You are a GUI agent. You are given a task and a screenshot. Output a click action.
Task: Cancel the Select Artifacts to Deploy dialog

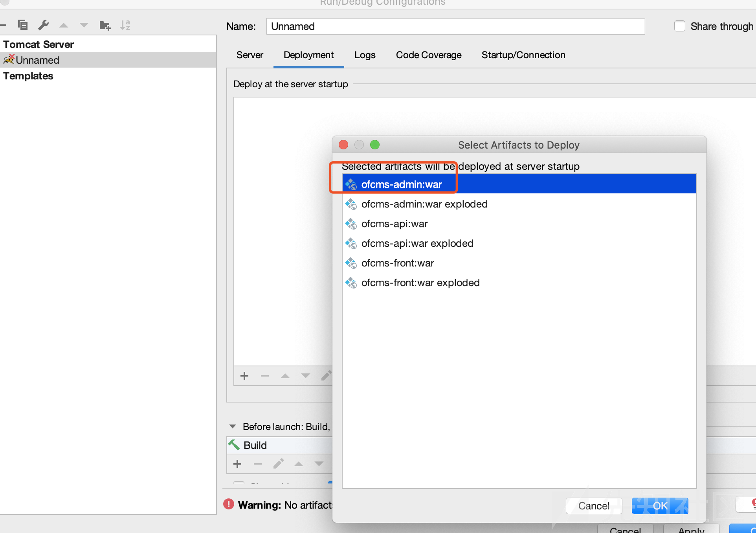(x=594, y=506)
